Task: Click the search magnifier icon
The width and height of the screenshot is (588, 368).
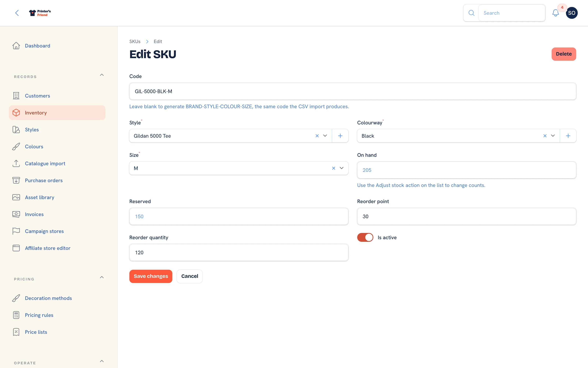Action: tap(471, 13)
